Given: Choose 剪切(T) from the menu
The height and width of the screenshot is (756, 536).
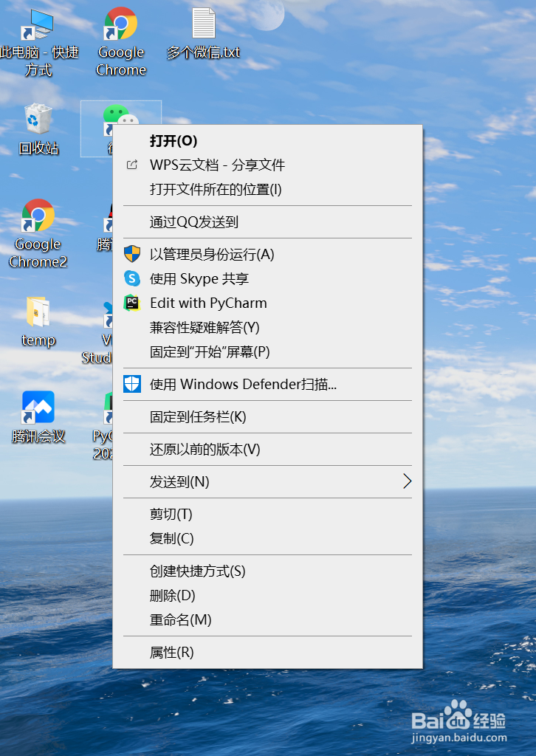Looking at the screenshot, I should pos(267,514).
